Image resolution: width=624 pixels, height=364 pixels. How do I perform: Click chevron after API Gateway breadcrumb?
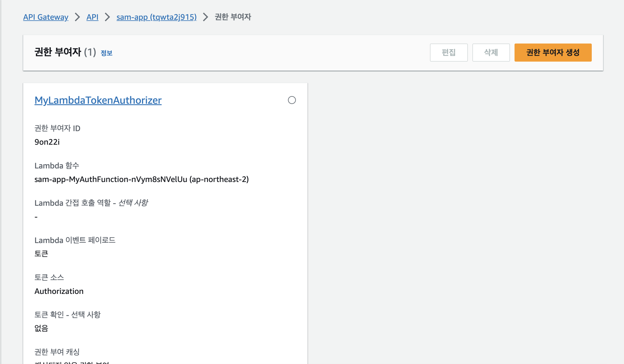pos(77,17)
